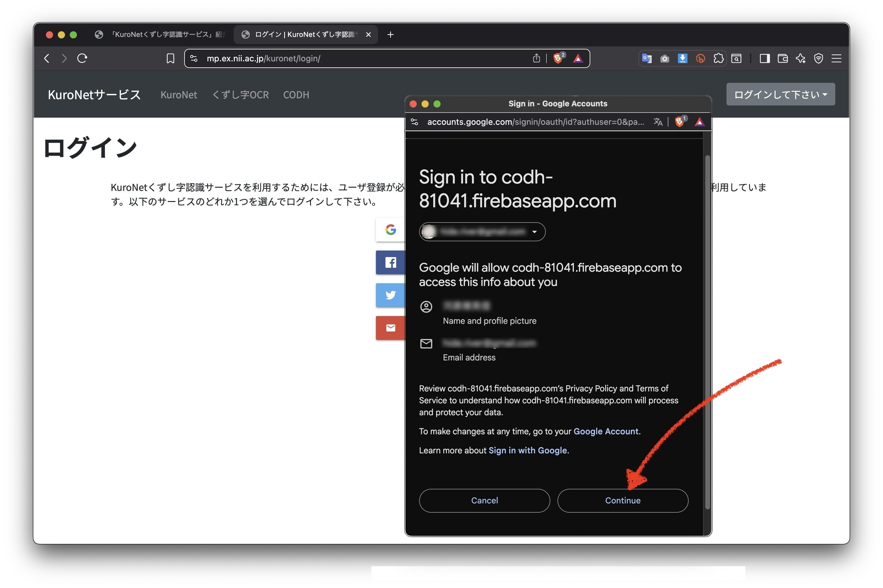This screenshot has width=883, height=588.
Task: Open translate options in the popup address bar
Action: (x=658, y=122)
